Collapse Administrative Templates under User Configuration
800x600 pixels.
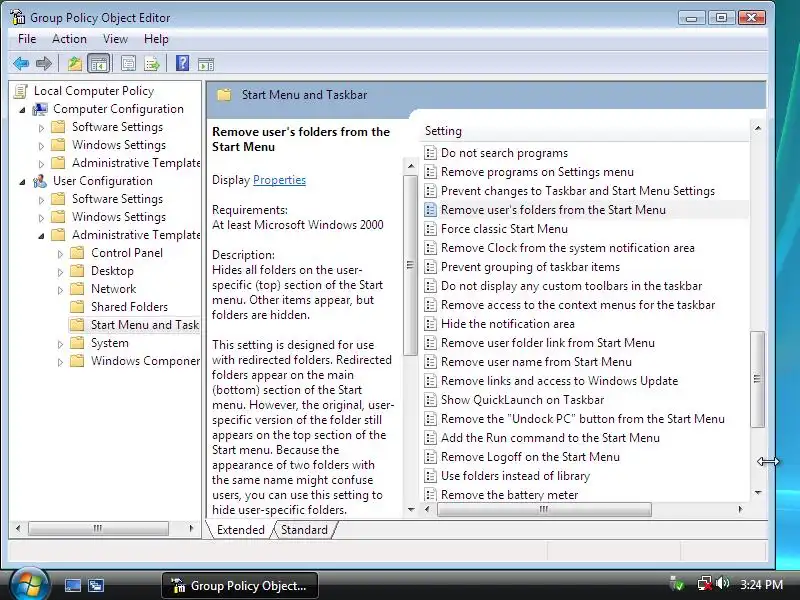click(41, 236)
